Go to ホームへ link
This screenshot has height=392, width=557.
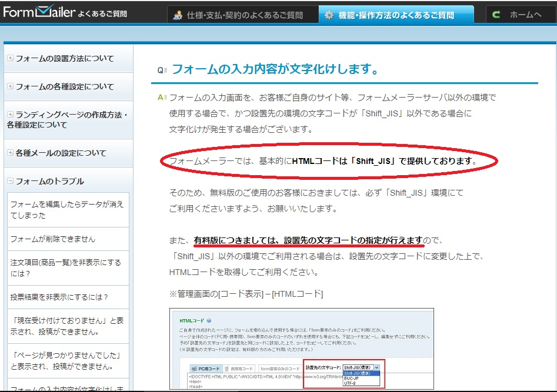pyautogui.click(x=525, y=15)
